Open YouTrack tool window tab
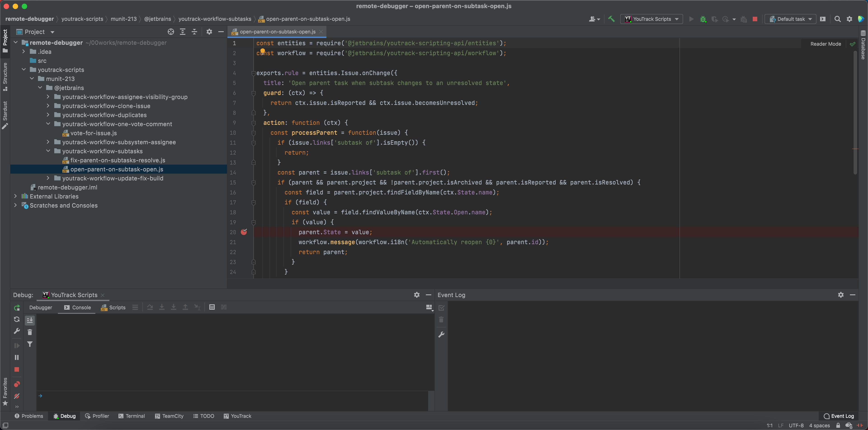Image resolution: width=868 pixels, height=430 pixels. pos(238,416)
